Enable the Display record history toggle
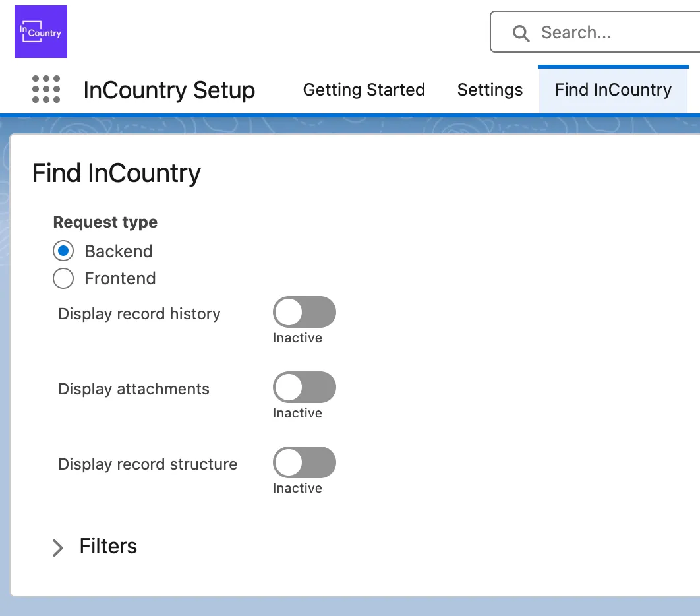700x616 pixels. coord(304,313)
